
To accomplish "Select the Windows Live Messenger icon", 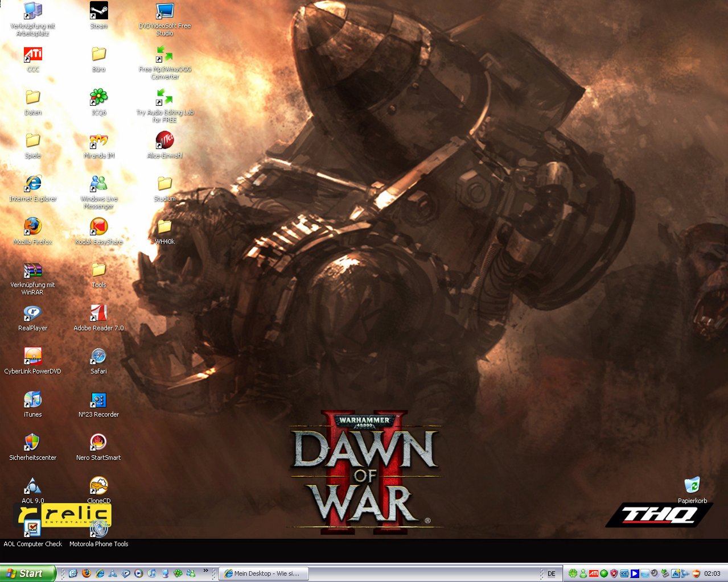I will 98,184.
